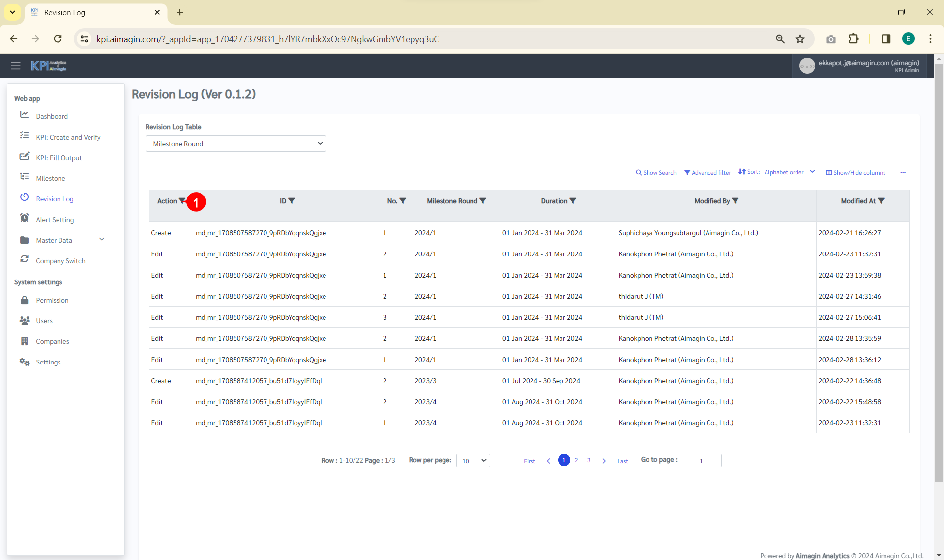Click the filter icon on Duration column
Viewport: 944px width, 560px height.
(573, 201)
